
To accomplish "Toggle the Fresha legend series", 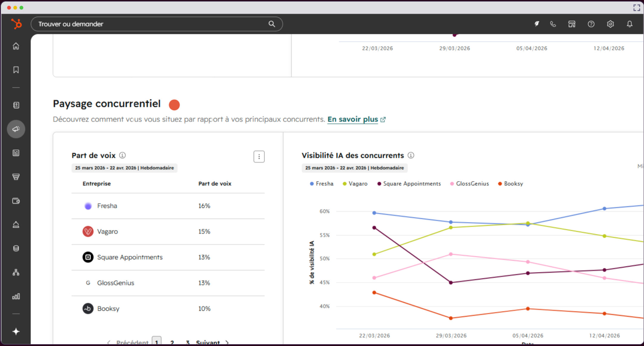I will click(322, 184).
